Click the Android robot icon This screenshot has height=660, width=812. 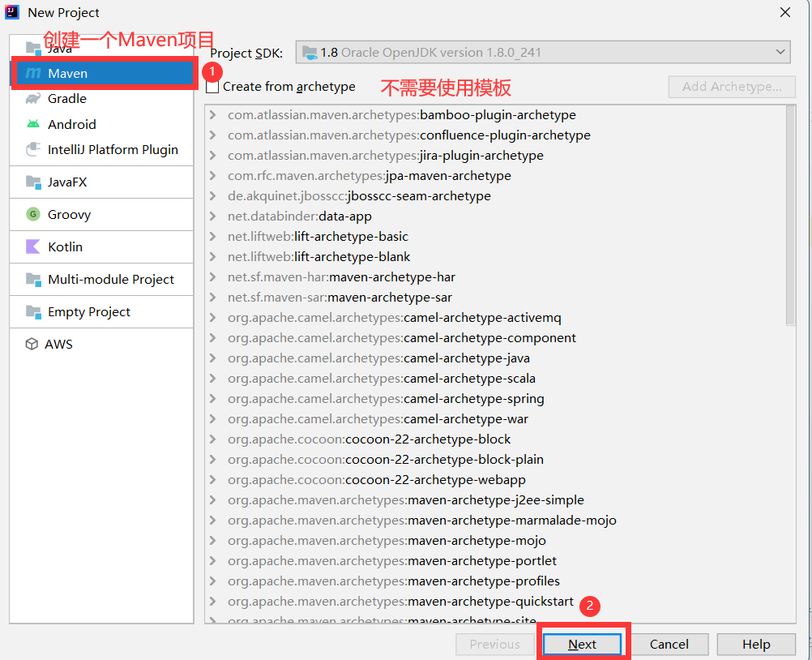coord(33,124)
